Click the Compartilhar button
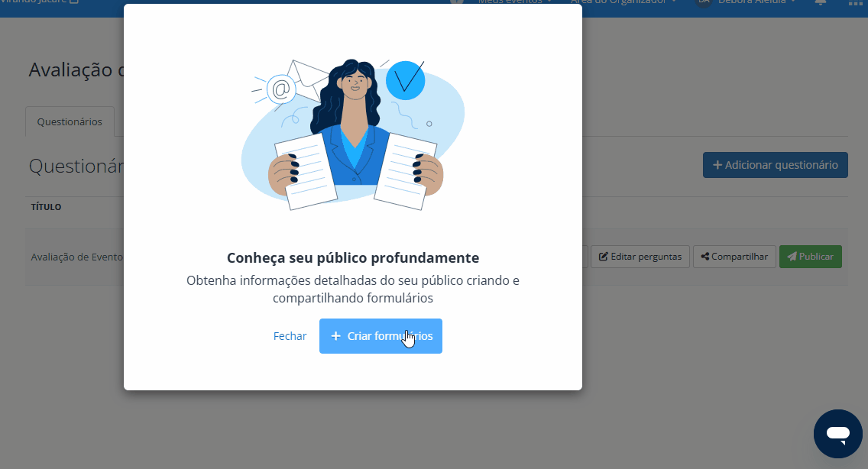Image resolution: width=868 pixels, height=469 pixels. (734, 257)
